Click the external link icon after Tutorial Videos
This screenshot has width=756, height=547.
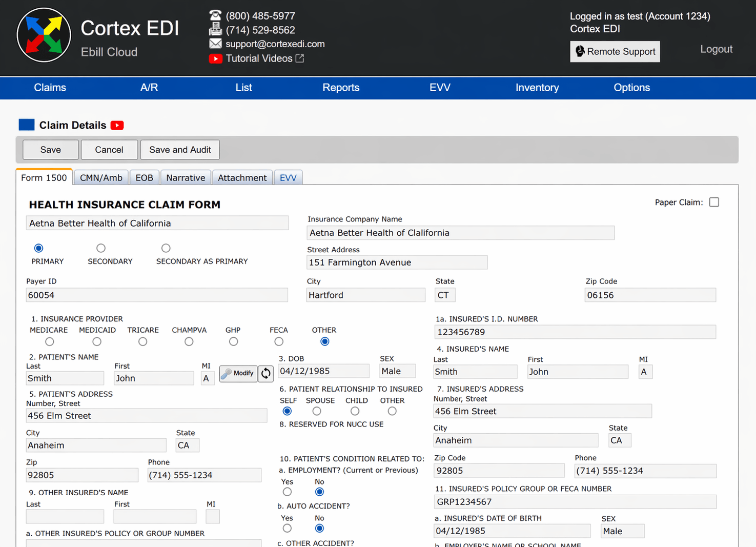coord(300,58)
